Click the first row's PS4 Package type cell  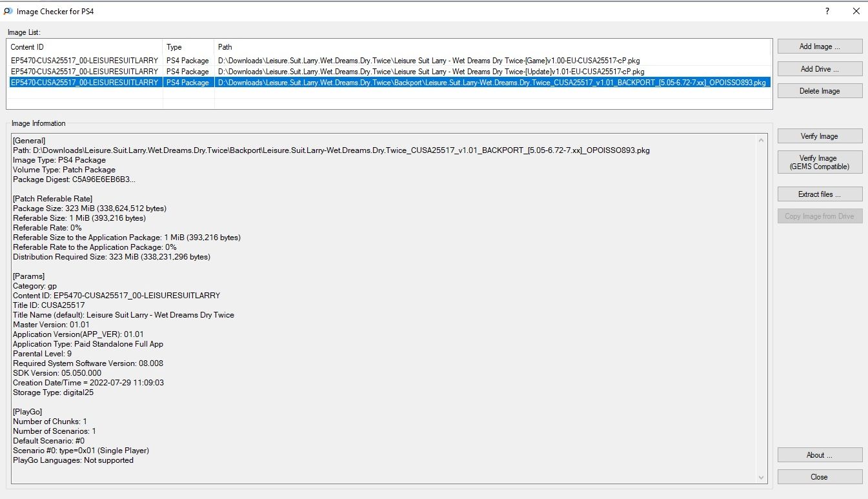tap(188, 61)
